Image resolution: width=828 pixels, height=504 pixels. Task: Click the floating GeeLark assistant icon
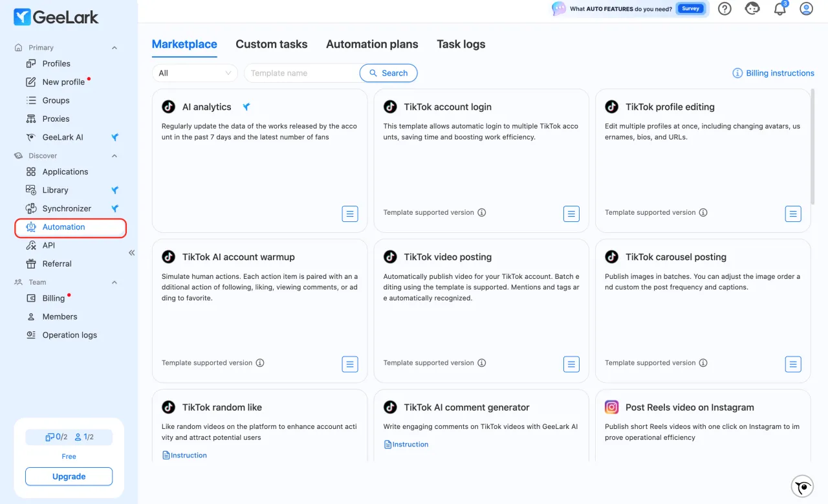coord(802,486)
